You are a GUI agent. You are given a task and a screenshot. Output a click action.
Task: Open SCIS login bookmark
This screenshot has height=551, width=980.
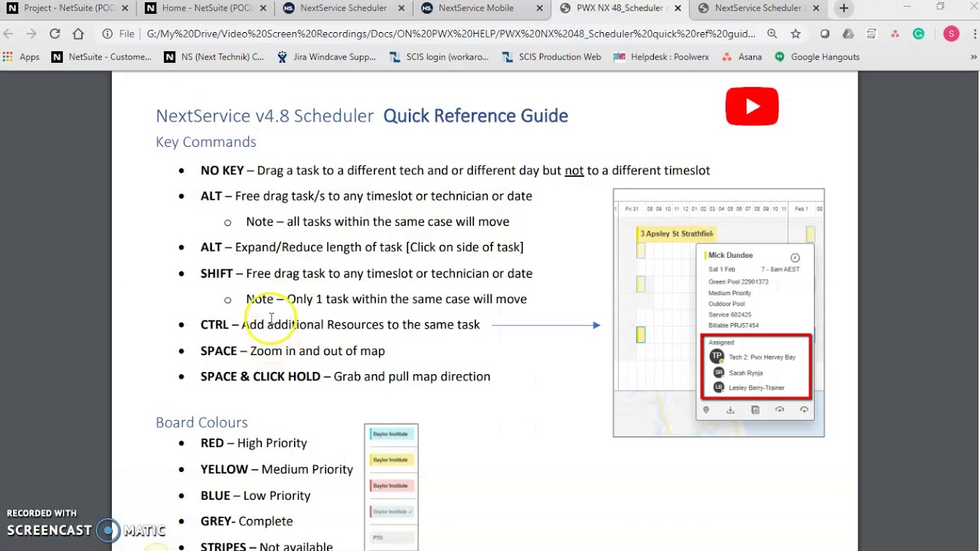click(x=439, y=57)
